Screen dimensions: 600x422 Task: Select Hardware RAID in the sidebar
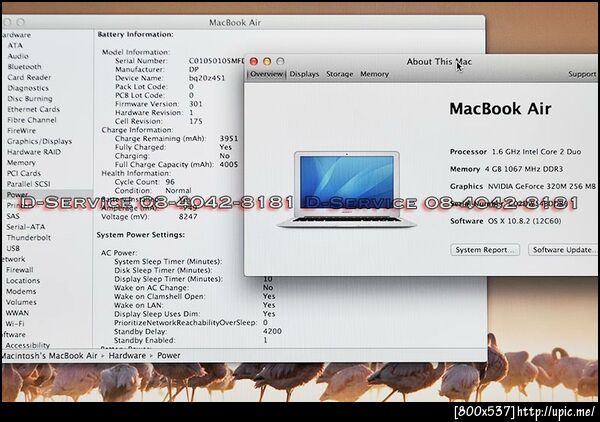tap(34, 152)
